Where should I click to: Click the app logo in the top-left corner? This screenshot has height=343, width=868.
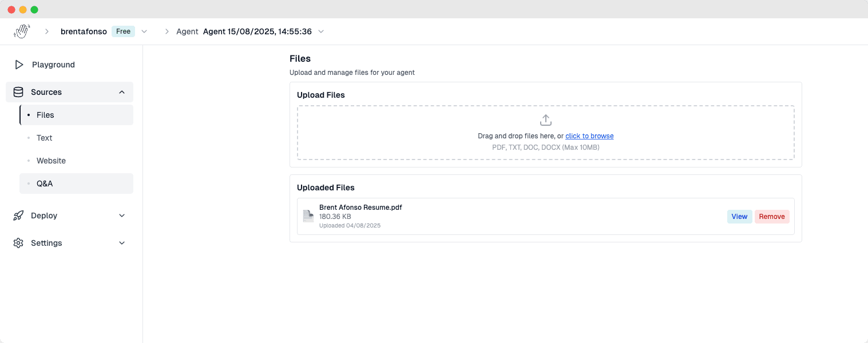click(x=22, y=31)
